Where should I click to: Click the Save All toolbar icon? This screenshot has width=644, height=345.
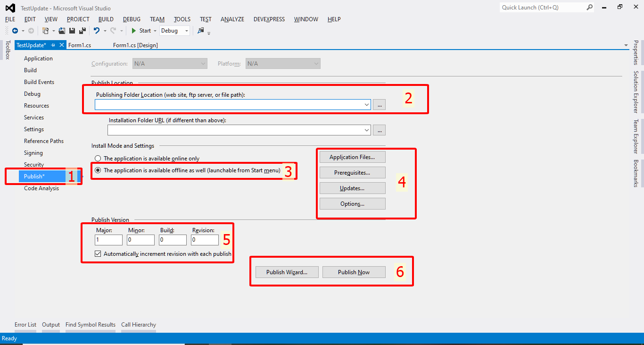[83, 31]
